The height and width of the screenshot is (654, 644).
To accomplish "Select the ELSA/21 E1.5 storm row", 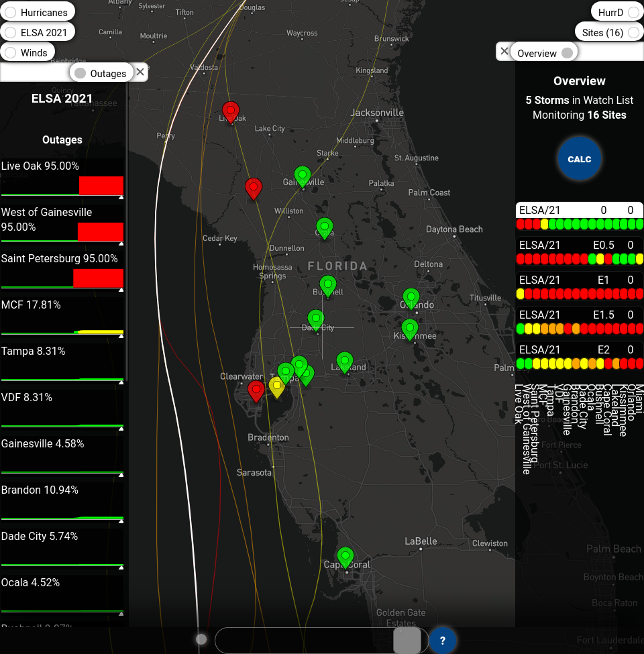I will click(580, 321).
